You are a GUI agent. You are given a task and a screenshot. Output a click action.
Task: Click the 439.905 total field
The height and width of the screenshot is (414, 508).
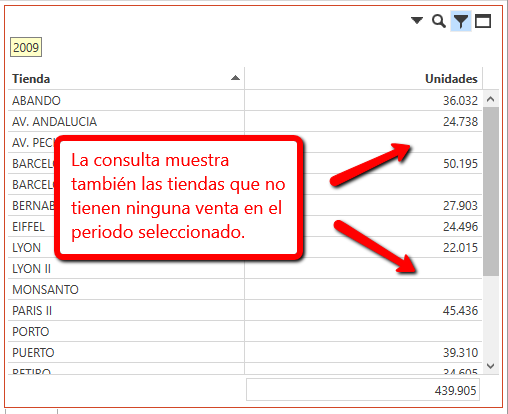click(x=363, y=389)
